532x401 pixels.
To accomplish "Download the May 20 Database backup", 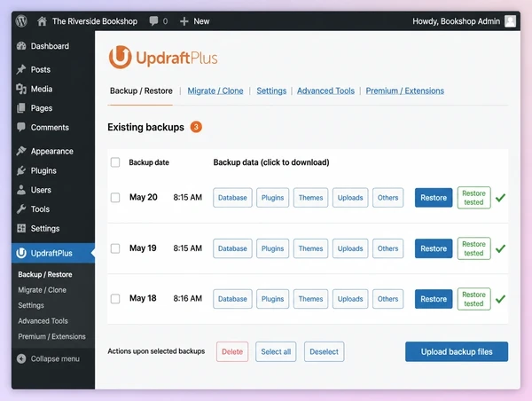I will pyautogui.click(x=232, y=198).
